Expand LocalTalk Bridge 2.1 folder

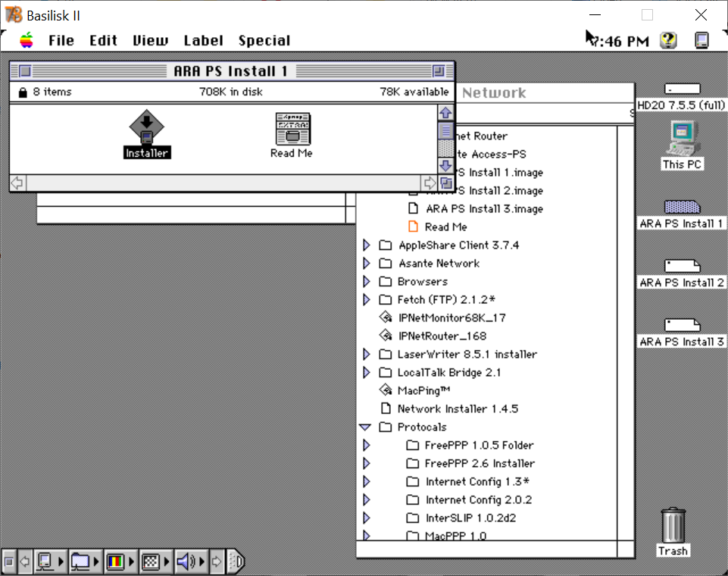[367, 373]
